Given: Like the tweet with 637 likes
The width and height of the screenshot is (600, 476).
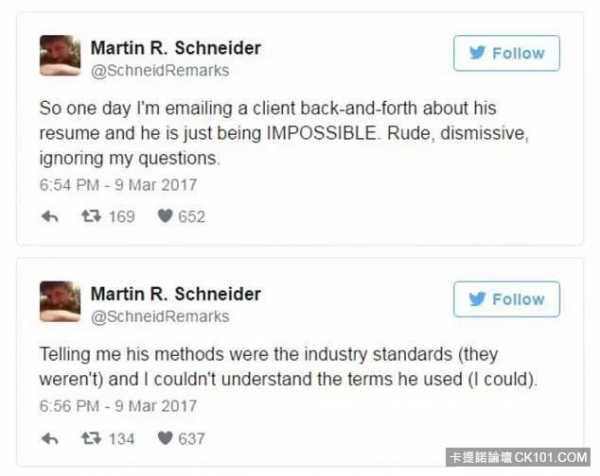Looking at the screenshot, I should click(x=165, y=438).
